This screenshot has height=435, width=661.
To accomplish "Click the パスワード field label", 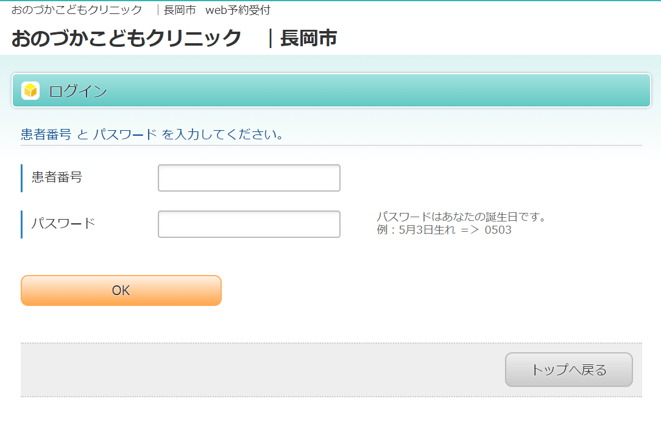I will 63,223.
